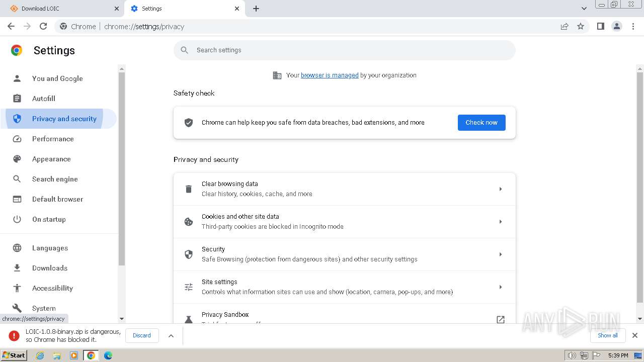Expand Cookies and other site data arrow

501,222
